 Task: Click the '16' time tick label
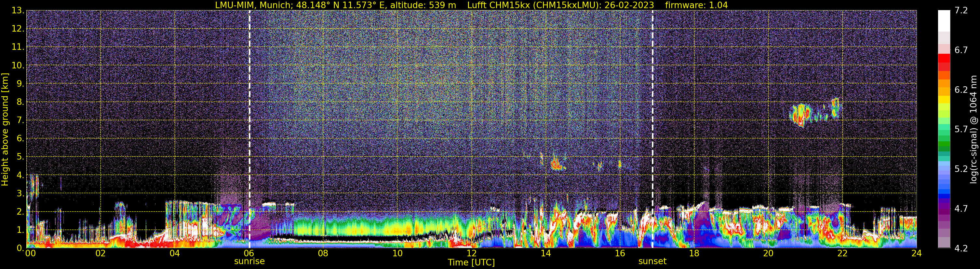tap(620, 253)
